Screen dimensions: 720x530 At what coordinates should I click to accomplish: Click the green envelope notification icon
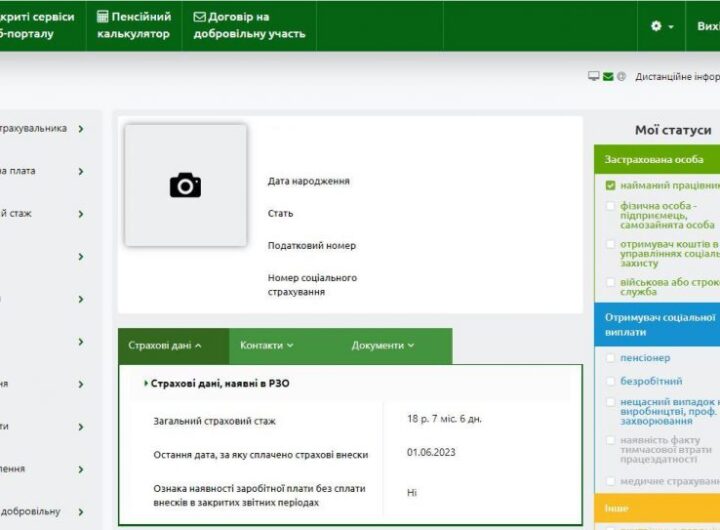point(608,77)
